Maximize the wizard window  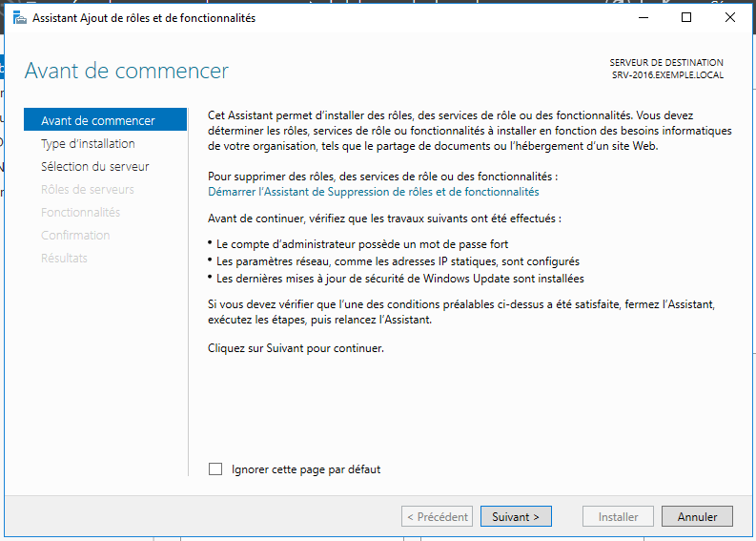pyautogui.click(x=686, y=17)
